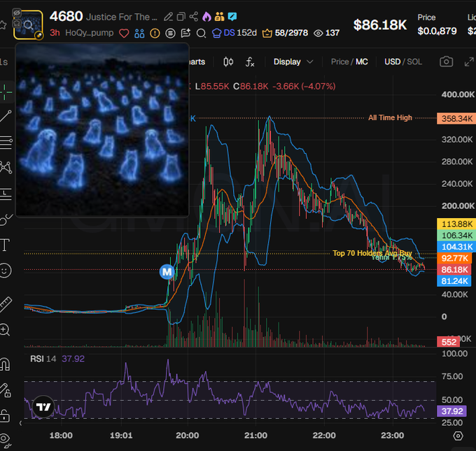Select the XABCD pattern tool
This screenshot has height=451, width=476.
click(x=6, y=167)
